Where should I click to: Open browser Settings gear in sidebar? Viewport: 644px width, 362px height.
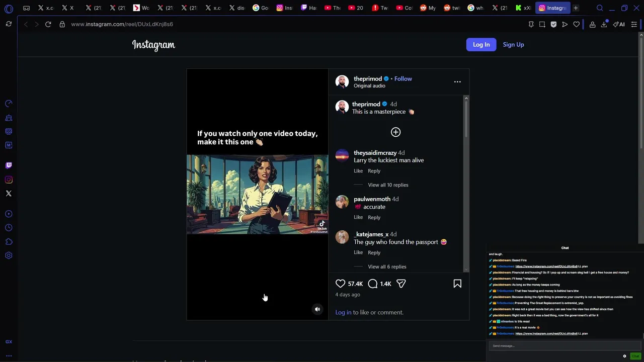coord(9,255)
